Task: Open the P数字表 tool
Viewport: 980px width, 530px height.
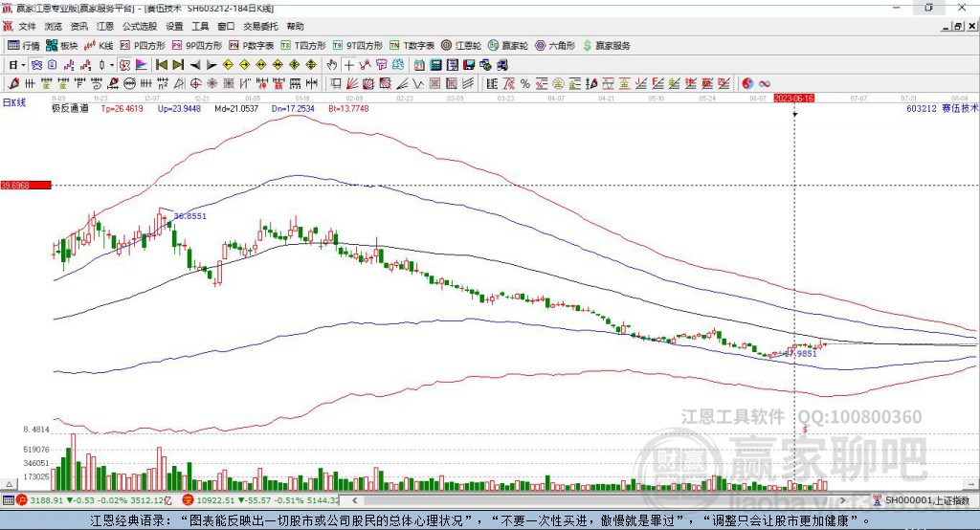Action: coord(252,46)
